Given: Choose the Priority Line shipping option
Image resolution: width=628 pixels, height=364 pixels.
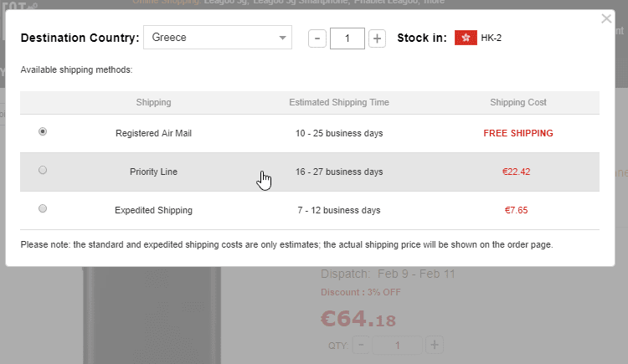Looking at the screenshot, I should pos(43,170).
